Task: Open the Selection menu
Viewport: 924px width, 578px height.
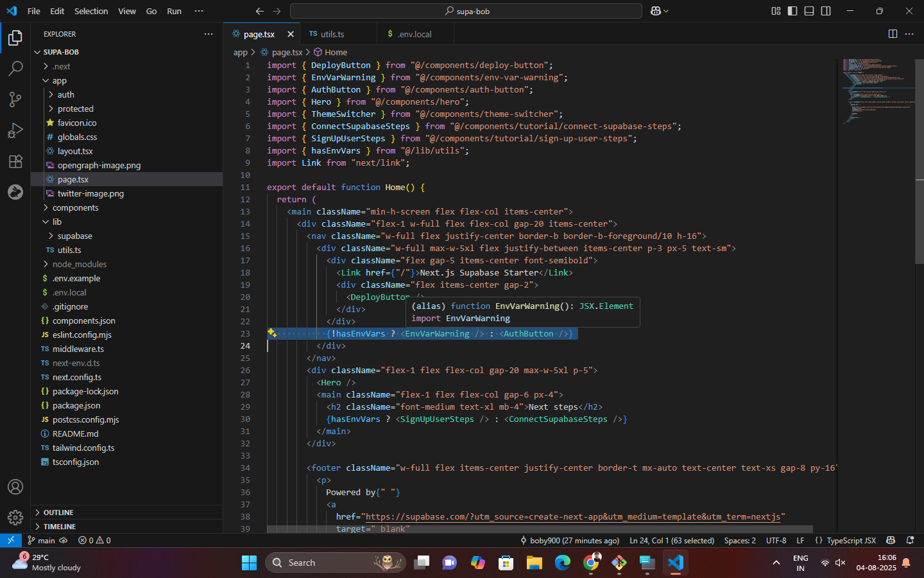Action: pos(91,11)
